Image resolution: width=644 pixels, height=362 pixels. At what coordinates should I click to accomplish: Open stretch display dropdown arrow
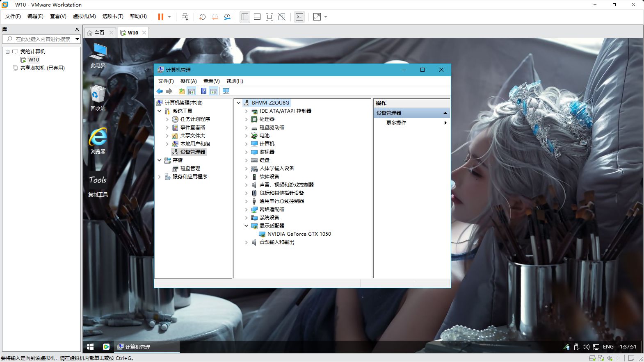326,17
